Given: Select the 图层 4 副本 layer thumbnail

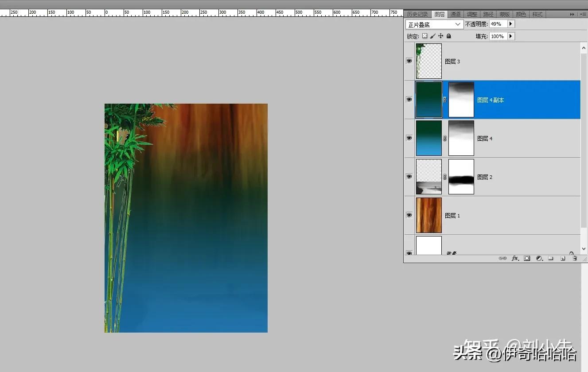Looking at the screenshot, I should click(429, 100).
